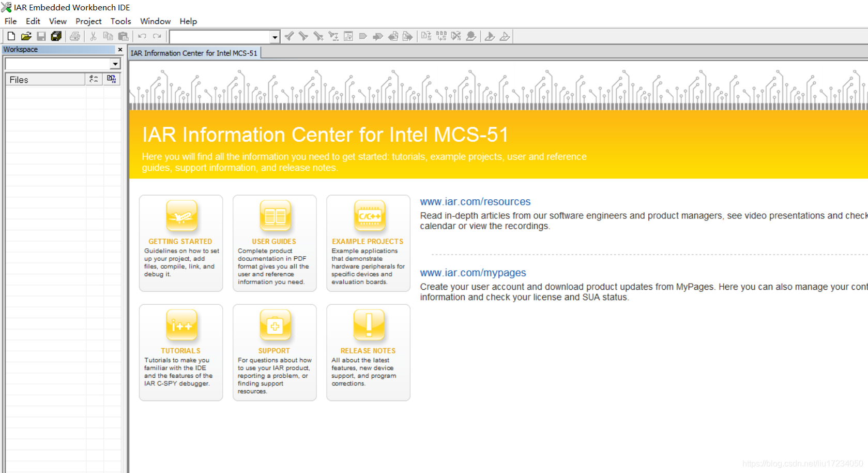Follow the www.iar.com/mypages link
The height and width of the screenshot is (473, 868).
(x=473, y=273)
